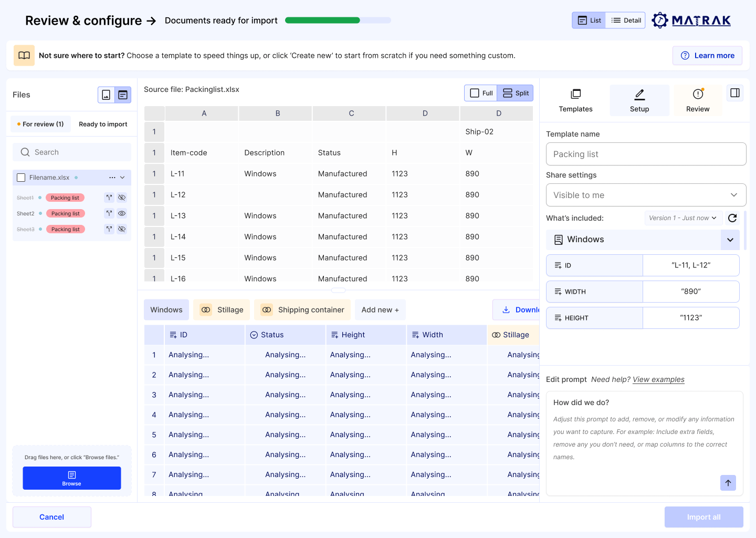Click the Cancel button
This screenshot has width=756, height=538.
[x=52, y=517]
